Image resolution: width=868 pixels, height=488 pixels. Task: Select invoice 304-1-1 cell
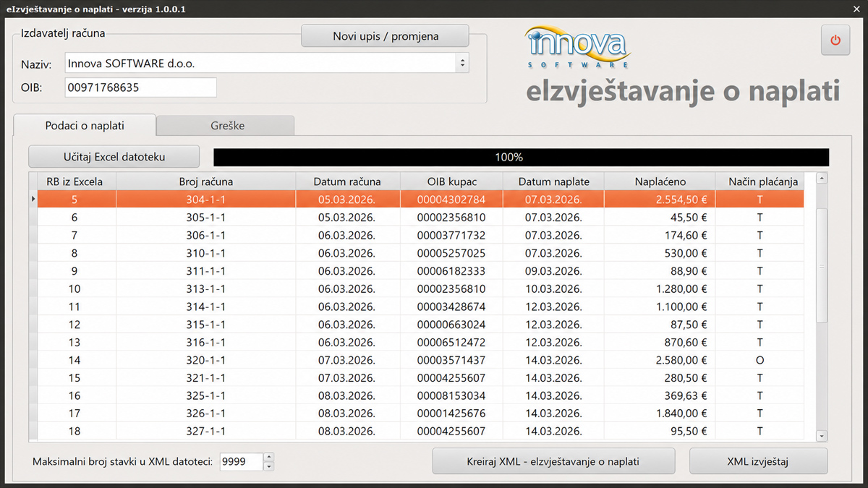pyautogui.click(x=206, y=199)
